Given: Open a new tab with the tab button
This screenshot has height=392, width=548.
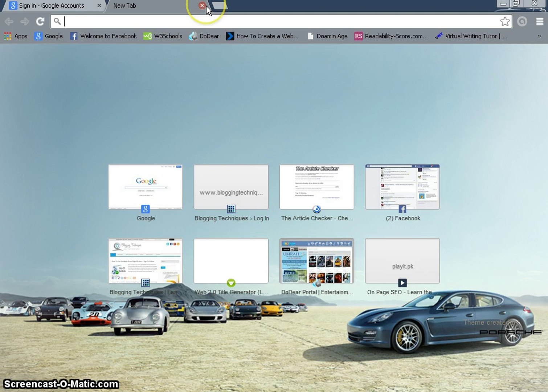Looking at the screenshot, I should [x=219, y=6].
